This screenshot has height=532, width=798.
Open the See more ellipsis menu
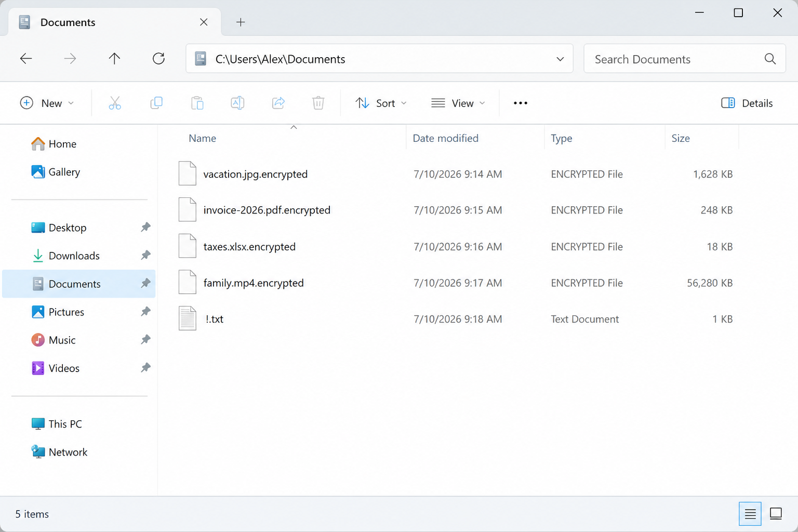tap(521, 103)
